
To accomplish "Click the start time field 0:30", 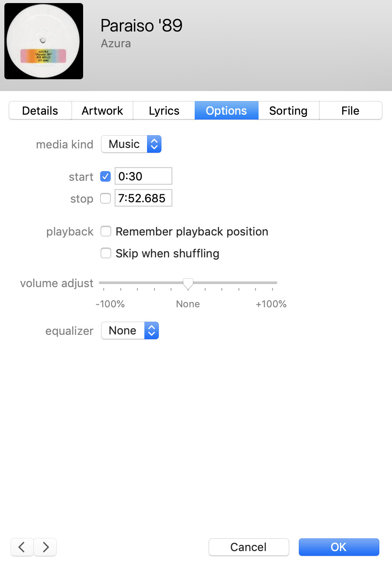I will click(x=143, y=176).
